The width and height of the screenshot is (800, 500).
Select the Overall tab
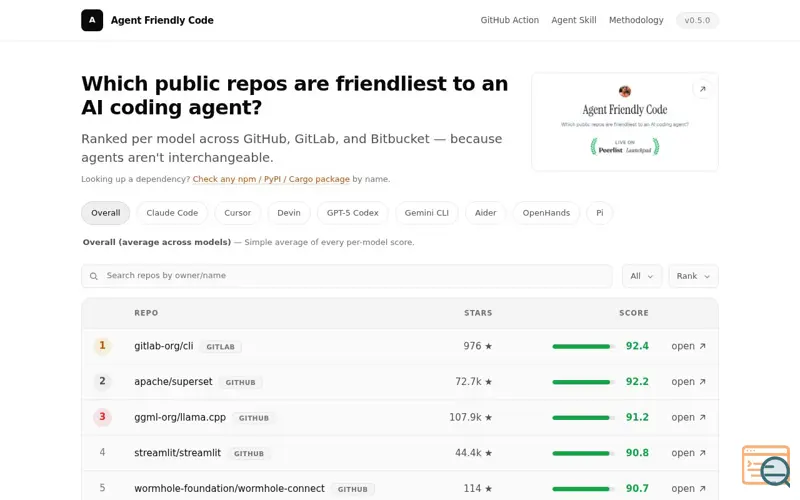[x=106, y=213]
